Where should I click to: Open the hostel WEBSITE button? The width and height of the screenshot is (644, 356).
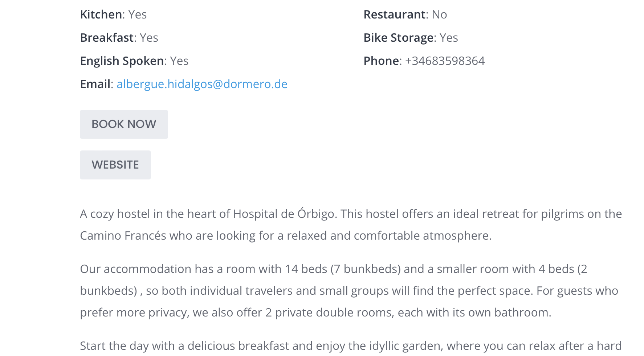[x=115, y=165]
